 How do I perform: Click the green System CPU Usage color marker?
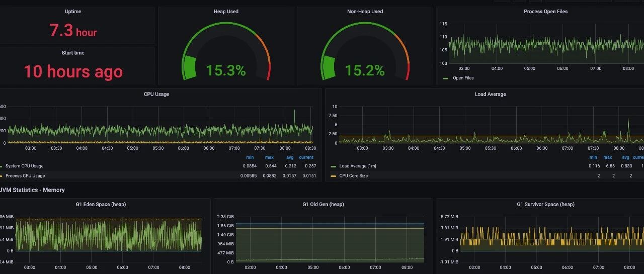pyautogui.click(x=1, y=166)
